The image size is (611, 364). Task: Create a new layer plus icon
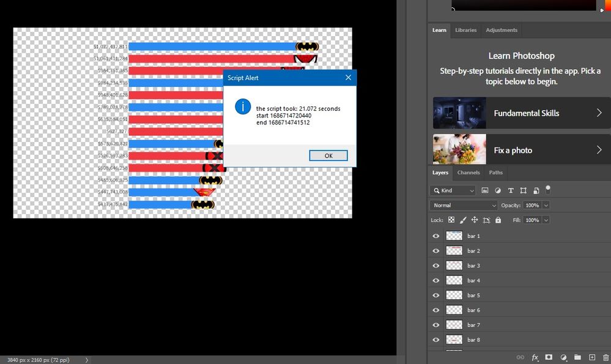[x=592, y=357]
